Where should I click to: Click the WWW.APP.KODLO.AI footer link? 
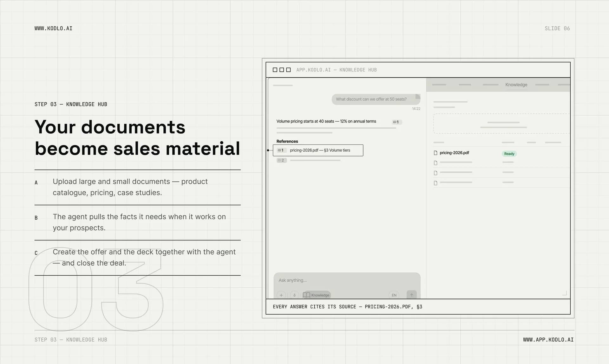[548, 340]
